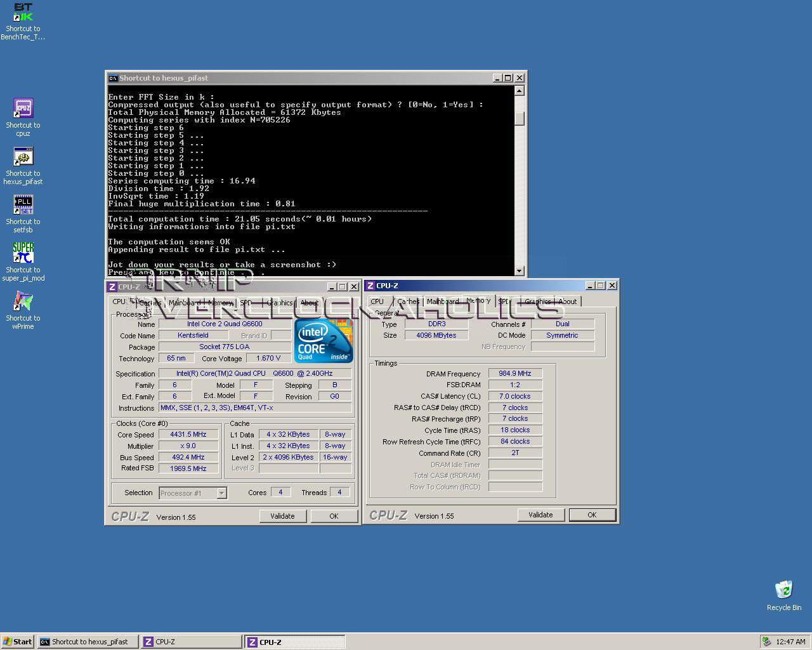Open the Windows Start menu

coord(17,642)
